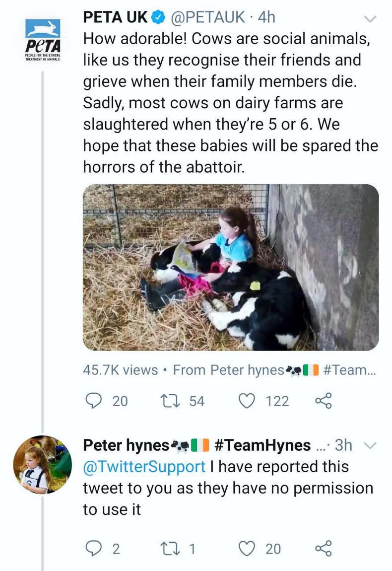392x571 pixels.
Task: Open the PETA UK tweet options chevron
Action: pos(370,19)
